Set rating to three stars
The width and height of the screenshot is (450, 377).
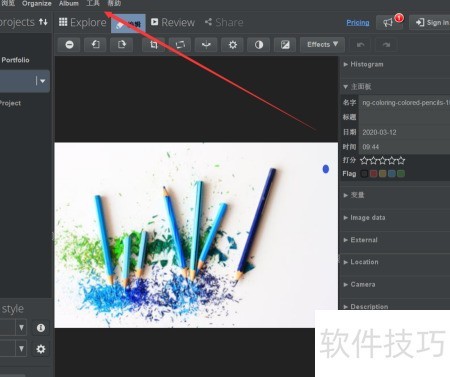pos(383,161)
